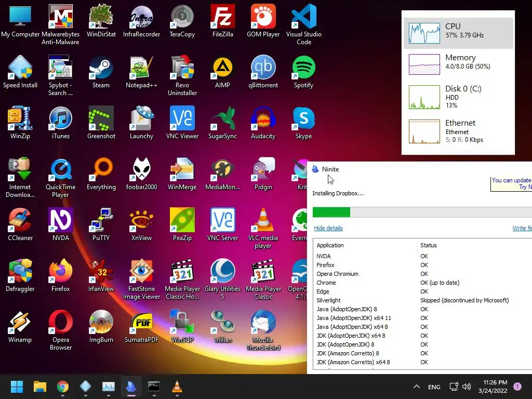Select the 'JDK (Amazon Corretto) 8' row
Screen dimensions: 532x399
tap(422, 353)
